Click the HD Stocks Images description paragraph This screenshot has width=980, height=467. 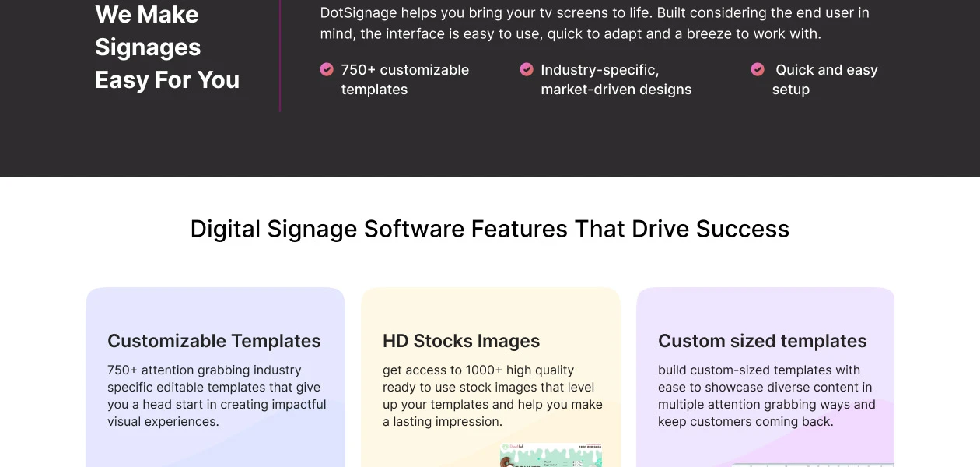[x=492, y=396]
